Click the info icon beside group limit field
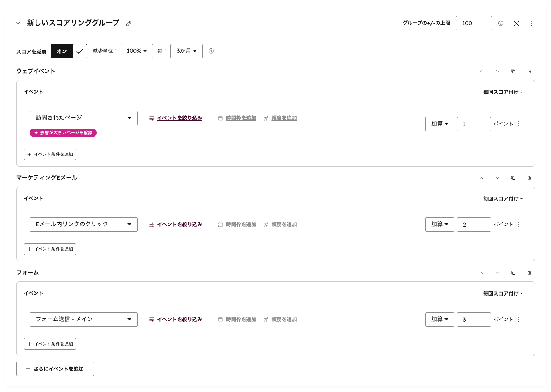Viewport: 551px width, 392px height. [x=501, y=23]
